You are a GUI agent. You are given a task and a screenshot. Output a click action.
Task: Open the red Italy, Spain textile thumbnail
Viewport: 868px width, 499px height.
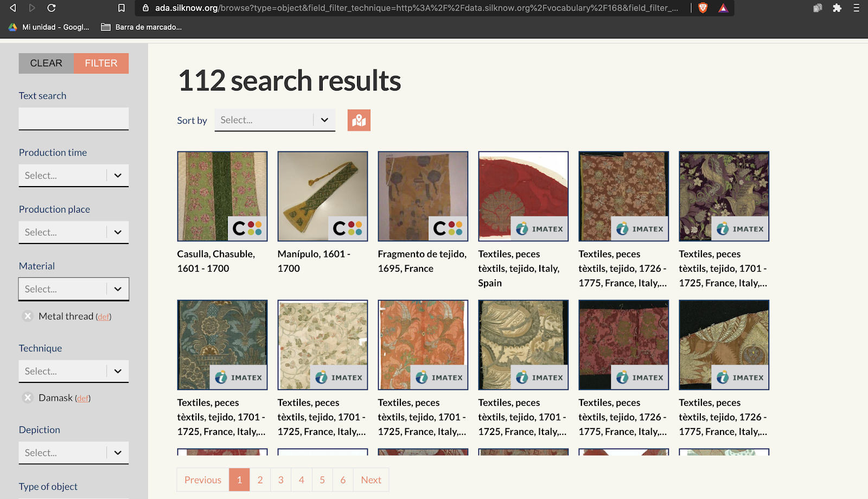click(524, 196)
